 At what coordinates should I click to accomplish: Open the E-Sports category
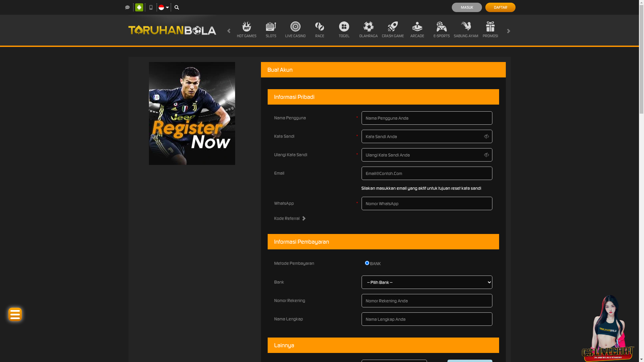pyautogui.click(x=441, y=30)
